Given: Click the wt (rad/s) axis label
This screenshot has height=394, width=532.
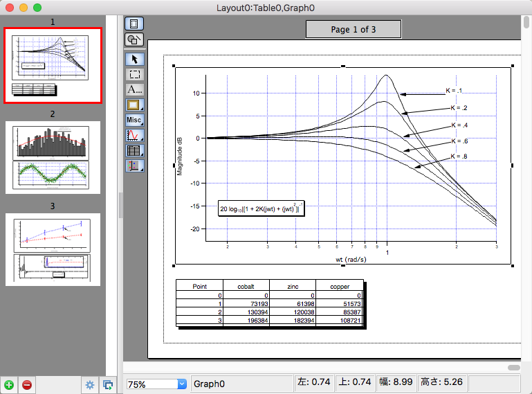Looking at the screenshot, I should [351, 260].
